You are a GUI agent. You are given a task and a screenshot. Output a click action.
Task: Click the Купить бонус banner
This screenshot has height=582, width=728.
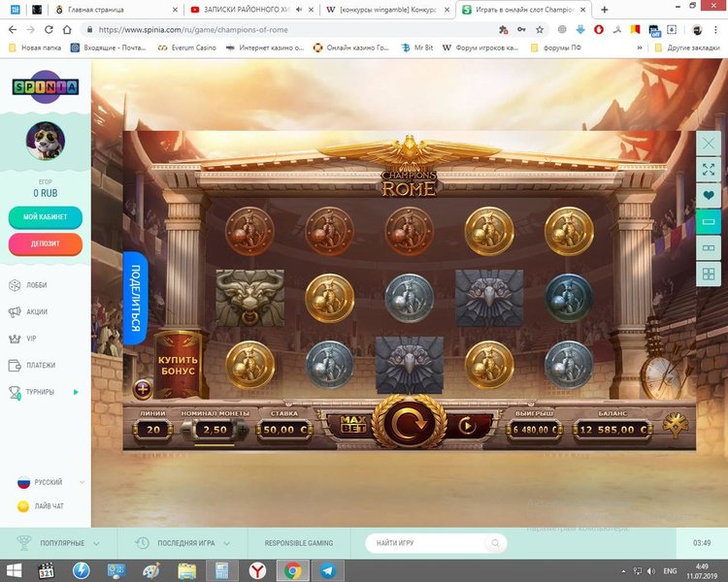click(178, 364)
